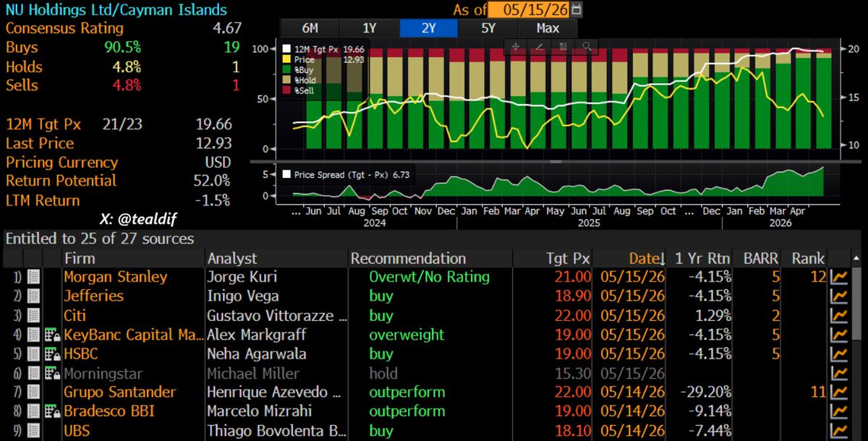Sort table by Firm column header

(80, 258)
